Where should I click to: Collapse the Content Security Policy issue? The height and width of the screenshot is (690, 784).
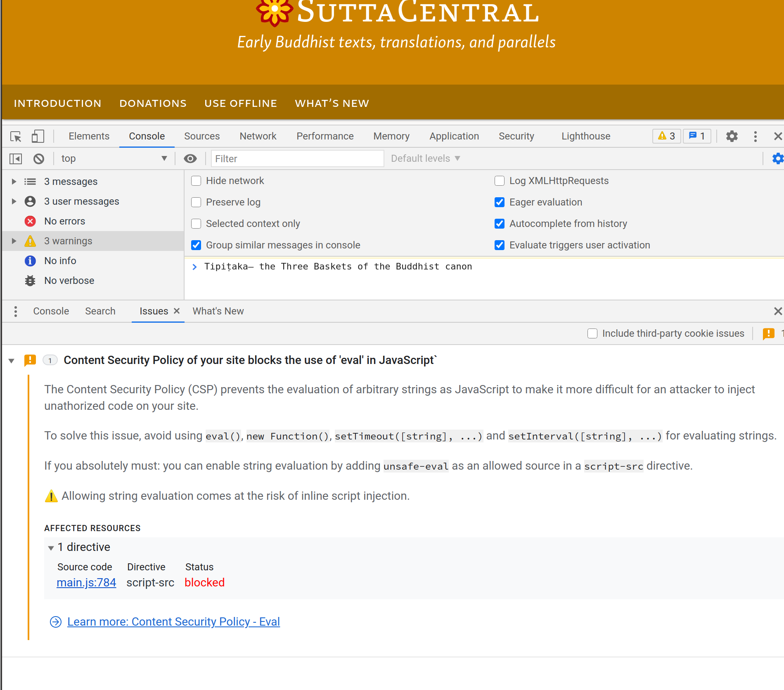(12, 361)
